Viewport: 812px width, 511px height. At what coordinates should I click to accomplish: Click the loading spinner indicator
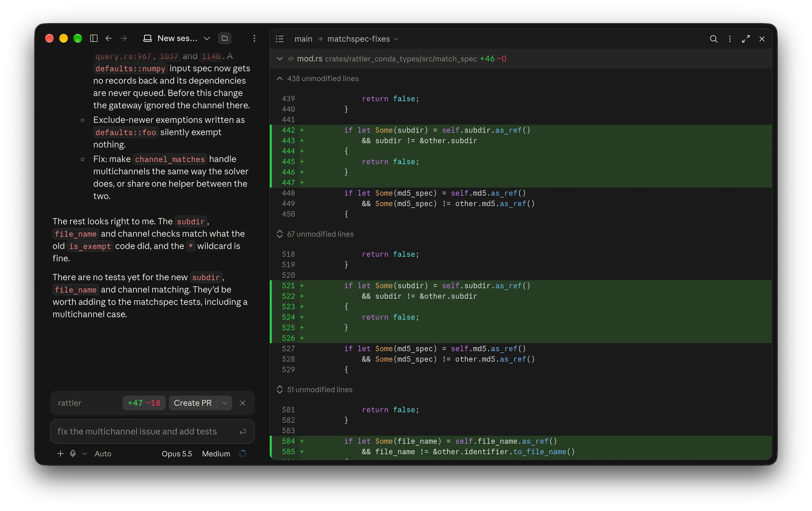coord(242,453)
